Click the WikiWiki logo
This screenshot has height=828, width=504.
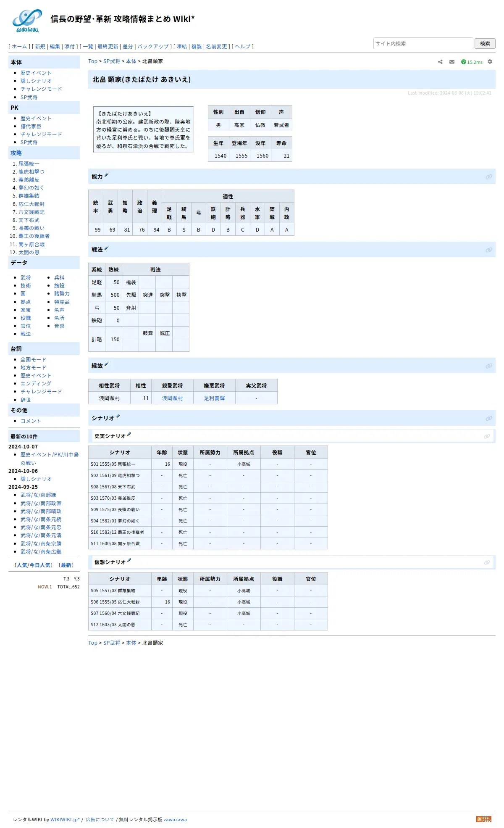[27, 21]
